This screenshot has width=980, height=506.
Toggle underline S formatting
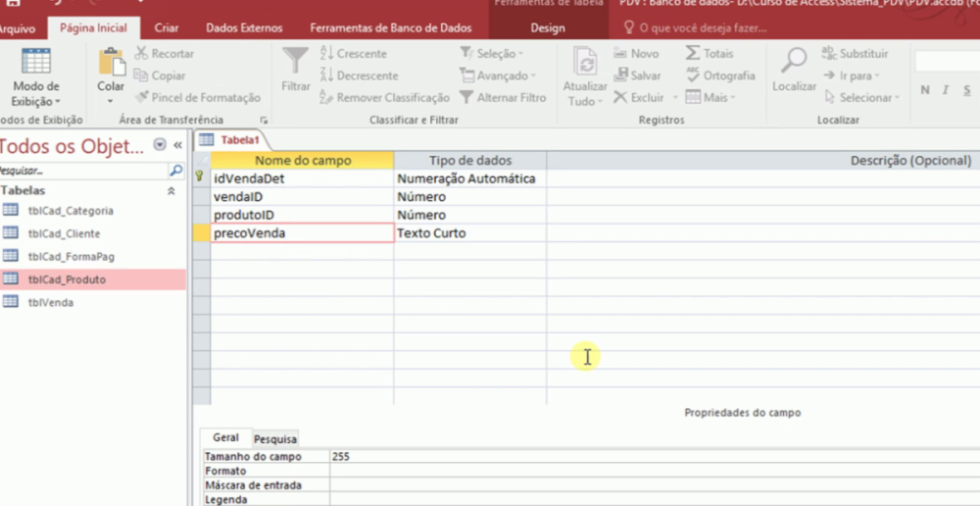pos(967,90)
